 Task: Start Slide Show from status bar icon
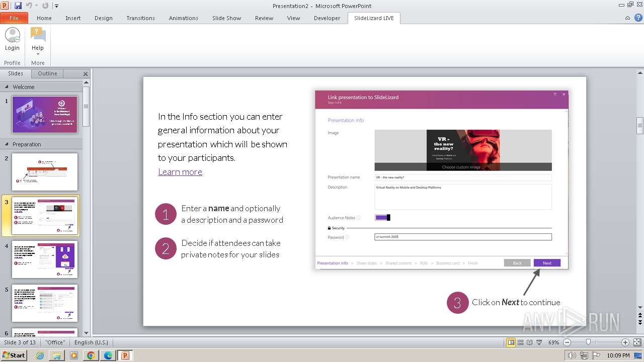[x=539, y=342]
